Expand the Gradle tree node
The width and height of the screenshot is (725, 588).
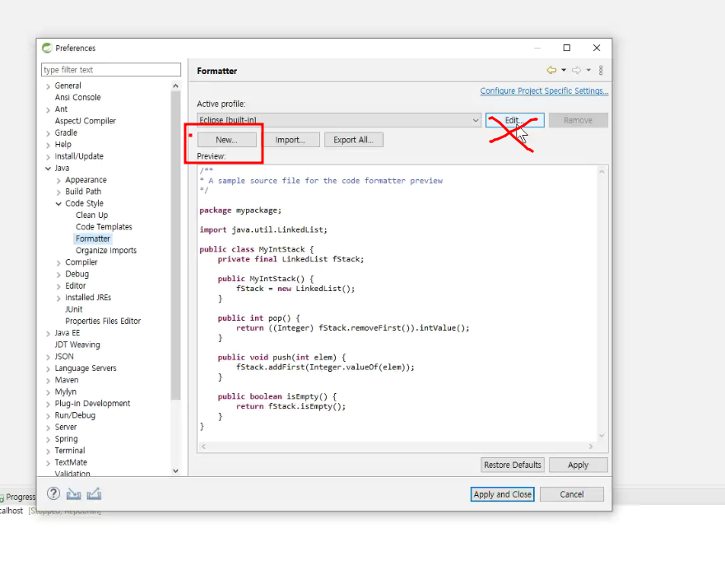(x=48, y=133)
